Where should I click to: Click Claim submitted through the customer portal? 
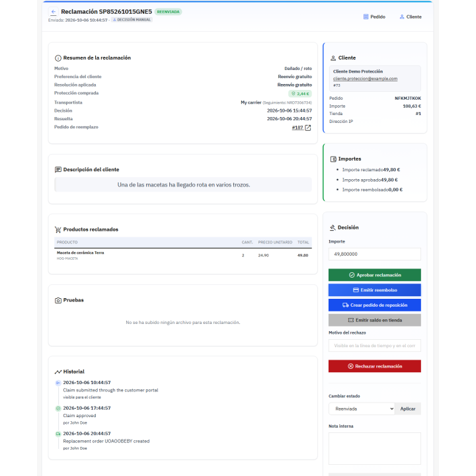pos(110,390)
